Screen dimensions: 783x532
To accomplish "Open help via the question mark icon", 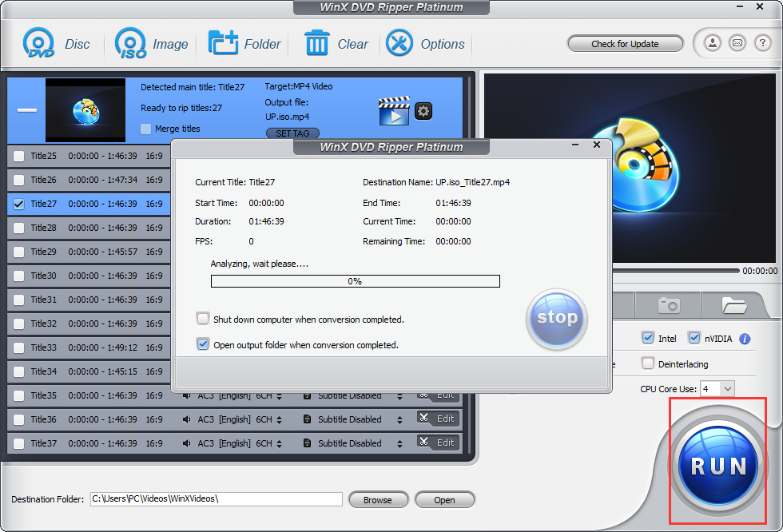I will 762,43.
